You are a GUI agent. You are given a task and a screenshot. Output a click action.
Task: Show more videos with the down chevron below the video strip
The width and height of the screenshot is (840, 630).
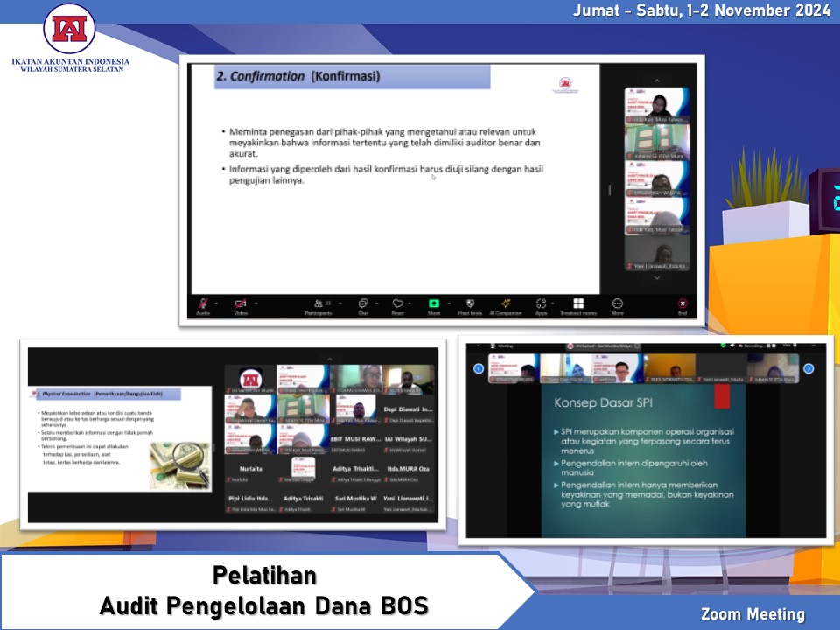click(657, 278)
